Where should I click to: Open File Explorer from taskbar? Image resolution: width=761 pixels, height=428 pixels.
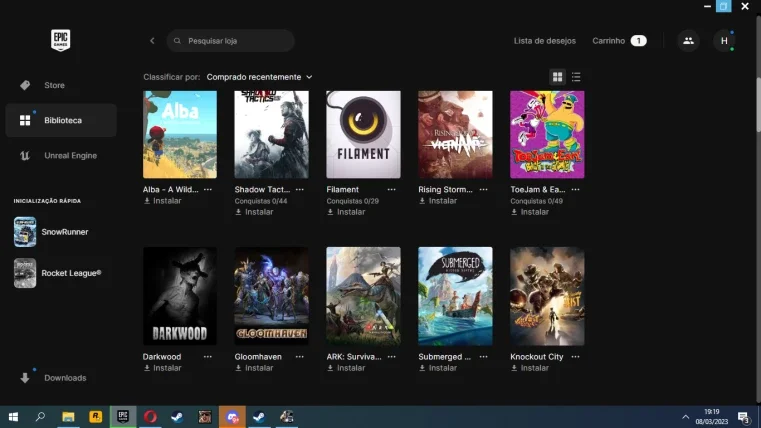(68, 417)
